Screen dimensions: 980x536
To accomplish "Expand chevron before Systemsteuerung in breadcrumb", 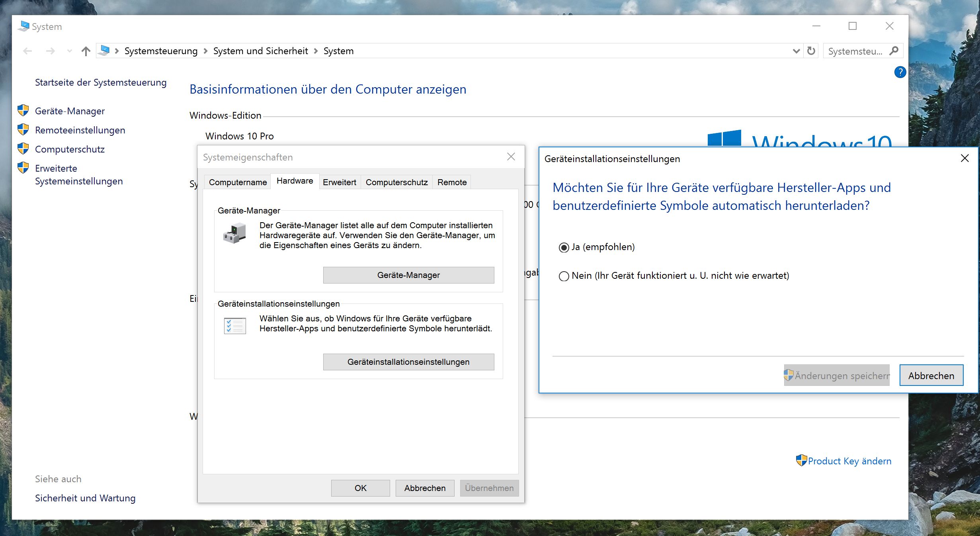I will [117, 51].
